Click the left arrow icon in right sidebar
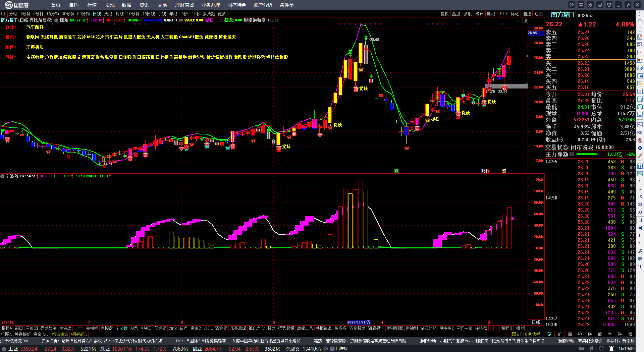The height and width of the screenshot is (352, 644). (x=640, y=14)
